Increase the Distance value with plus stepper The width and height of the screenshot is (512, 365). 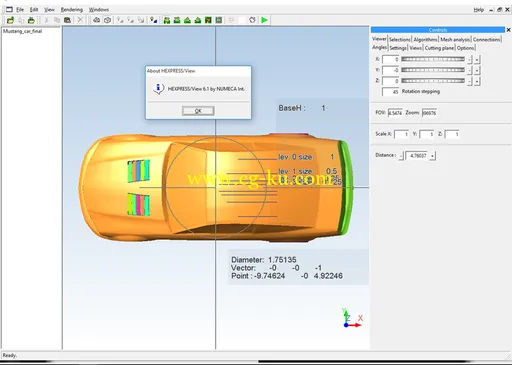(433, 156)
